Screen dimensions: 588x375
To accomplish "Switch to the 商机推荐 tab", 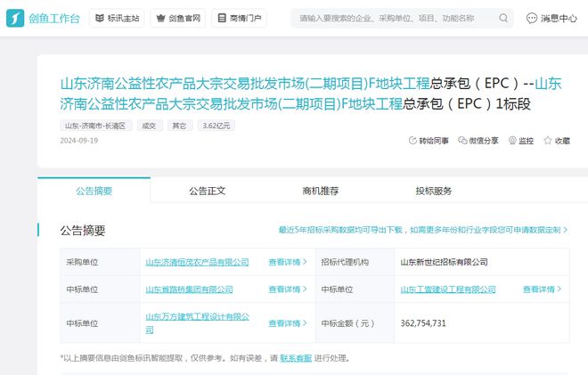I will point(321,191).
